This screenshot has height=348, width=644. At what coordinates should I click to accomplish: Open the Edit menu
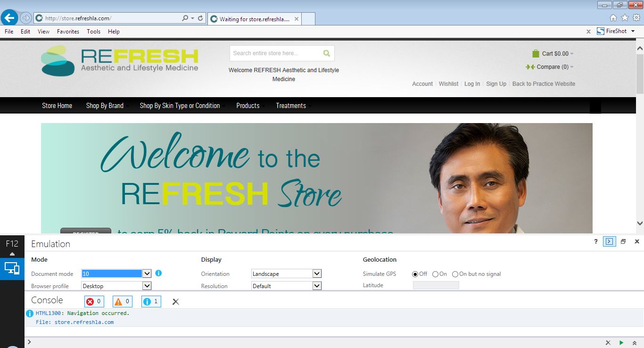pyautogui.click(x=25, y=32)
